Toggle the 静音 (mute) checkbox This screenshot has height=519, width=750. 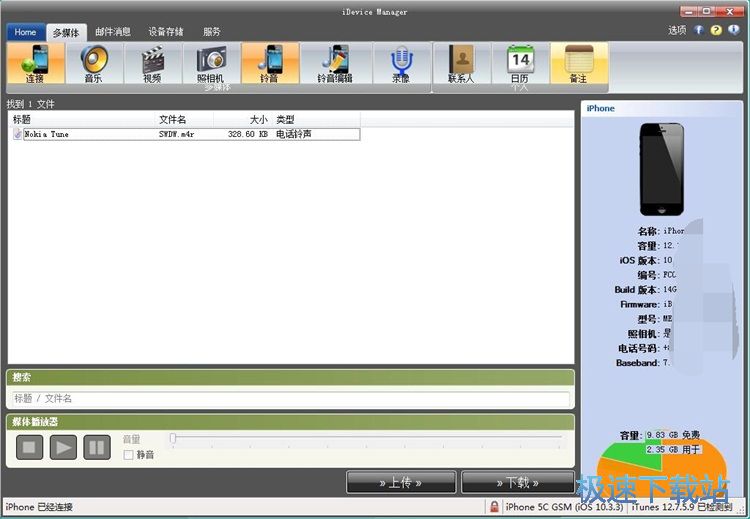click(128, 454)
